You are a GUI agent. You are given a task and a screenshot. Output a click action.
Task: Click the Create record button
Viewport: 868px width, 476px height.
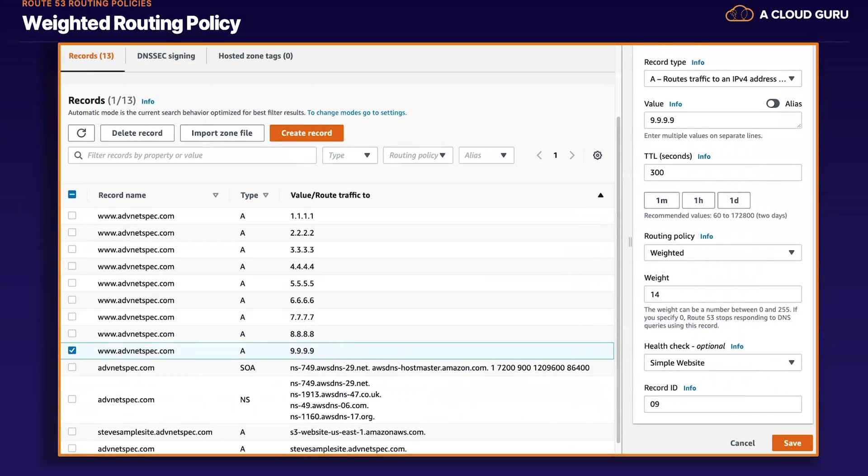(307, 133)
